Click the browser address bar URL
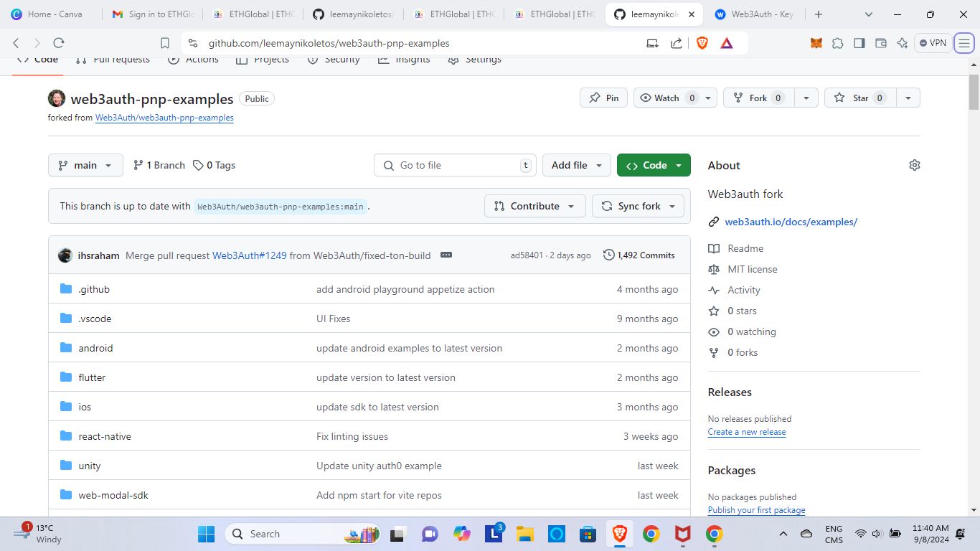The height and width of the screenshot is (551, 980). 329,43
